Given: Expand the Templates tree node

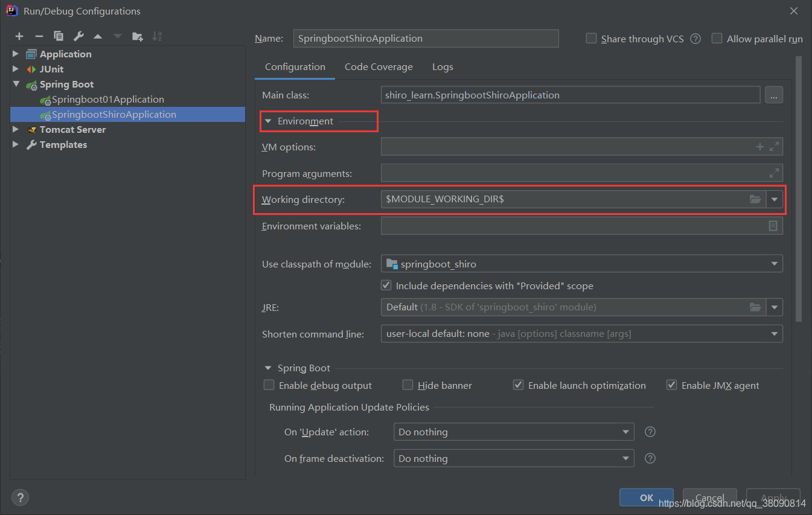Looking at the screenshot, I should [16, 144].
